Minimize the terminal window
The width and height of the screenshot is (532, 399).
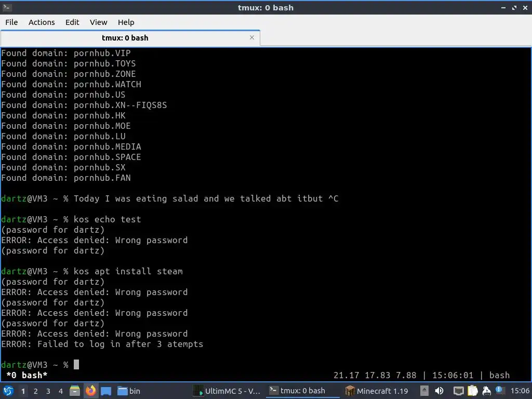(503, 7)
